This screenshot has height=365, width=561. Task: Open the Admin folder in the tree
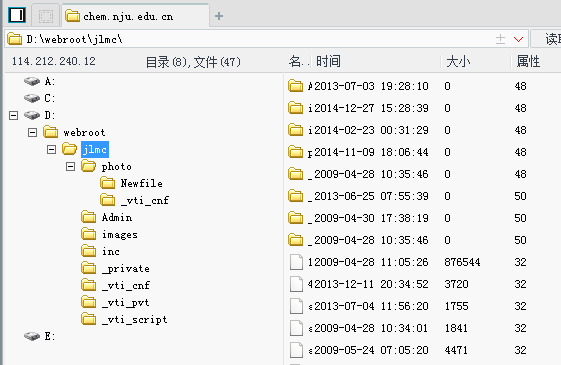[x=117, y=217]
